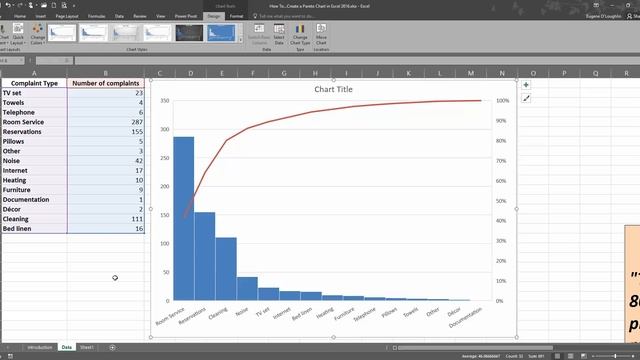Select cell with Complaint Type header

tap(34, 83)
